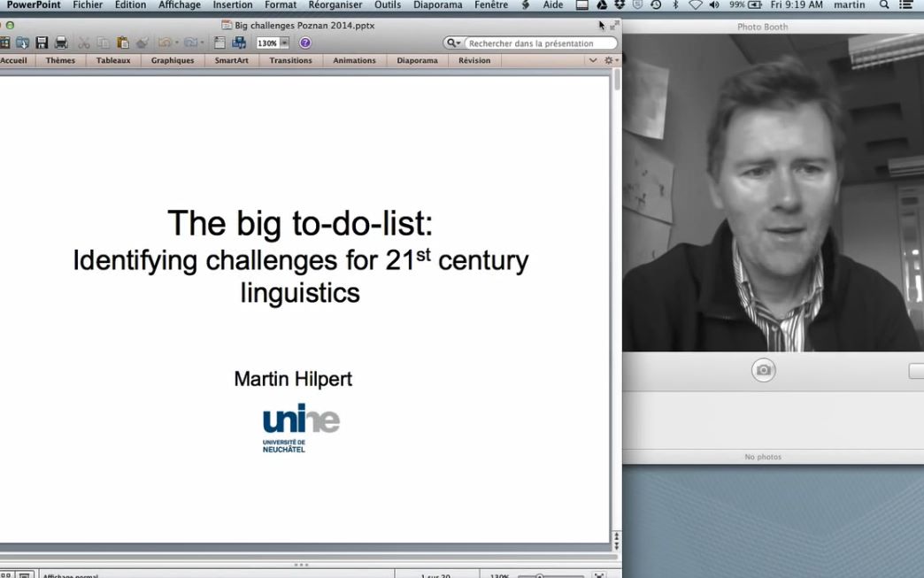Open the search options magnifier dropdown
Viewport: 924px width, 578px height.
(453, 43)
